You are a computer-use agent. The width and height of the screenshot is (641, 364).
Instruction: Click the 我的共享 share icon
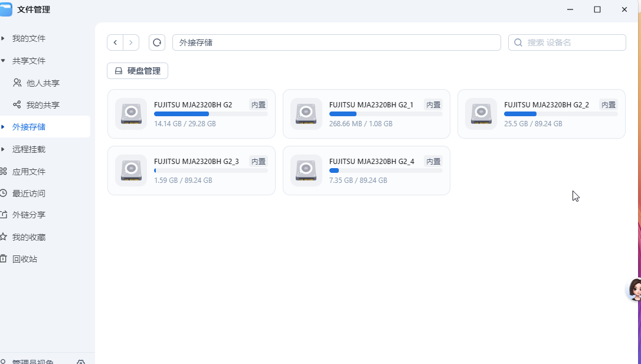[17, 104]
